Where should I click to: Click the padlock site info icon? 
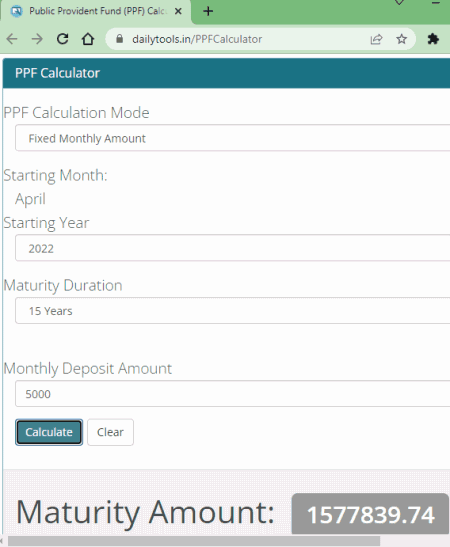(x=119, y=39)
